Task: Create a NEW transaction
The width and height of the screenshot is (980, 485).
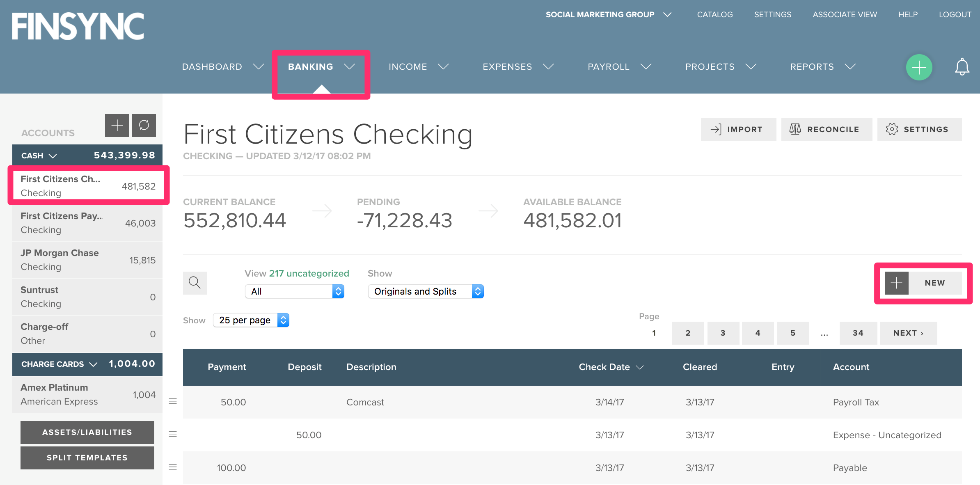Action: [923, 283]
